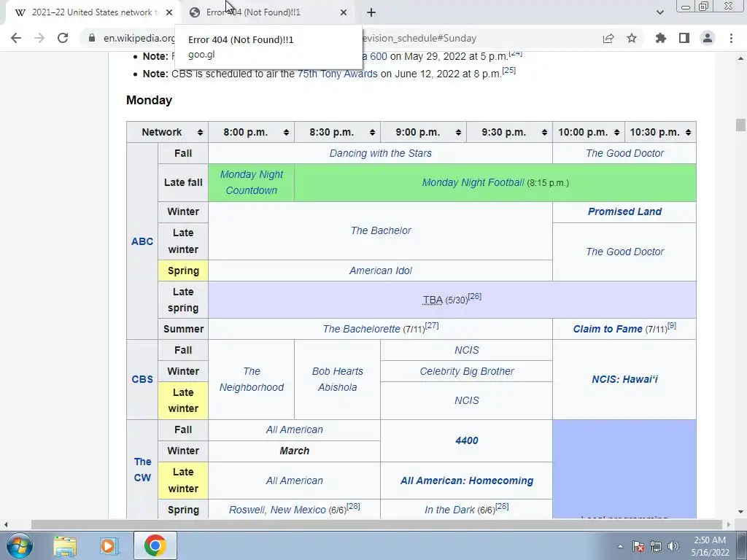Viewport: 747px width, 560px height.
Task: Open Roswell, New Mexico link
Action: (277, 510)
